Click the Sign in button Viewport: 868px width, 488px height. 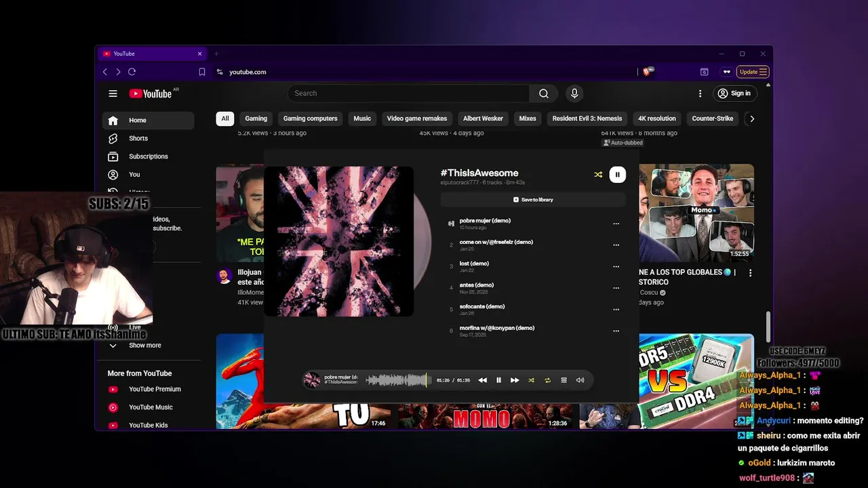(734, 94)
